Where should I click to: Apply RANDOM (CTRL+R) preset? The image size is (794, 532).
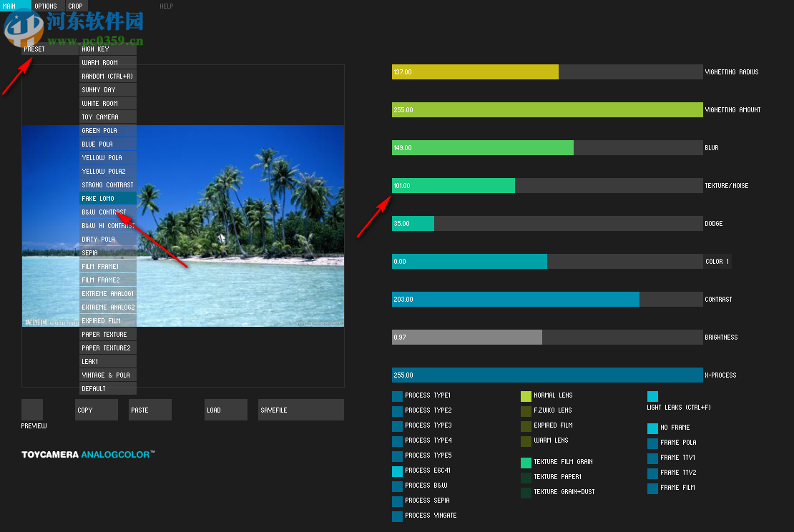click(x=108, y=77)
